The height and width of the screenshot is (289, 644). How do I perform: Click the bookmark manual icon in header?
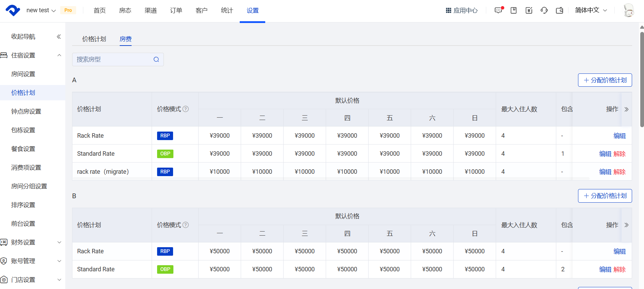513,11
